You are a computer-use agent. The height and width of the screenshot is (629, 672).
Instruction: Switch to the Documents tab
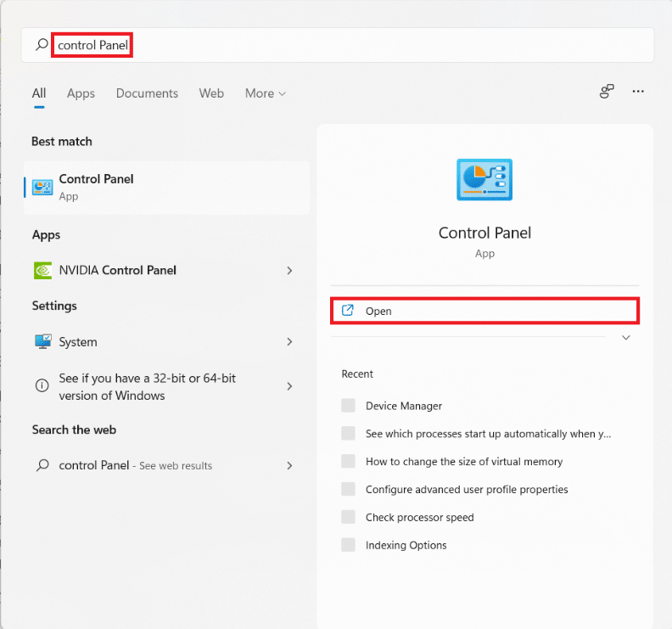(x=147, y=93)
